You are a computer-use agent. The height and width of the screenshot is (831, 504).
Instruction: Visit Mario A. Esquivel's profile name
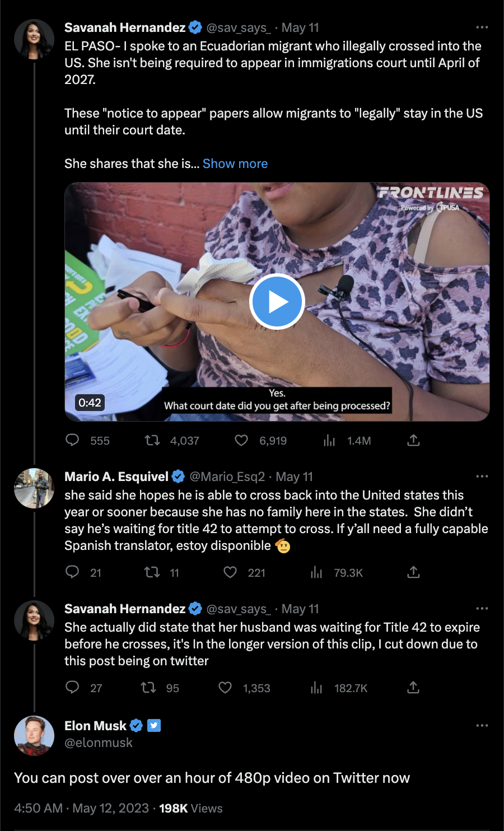(116, 477)
